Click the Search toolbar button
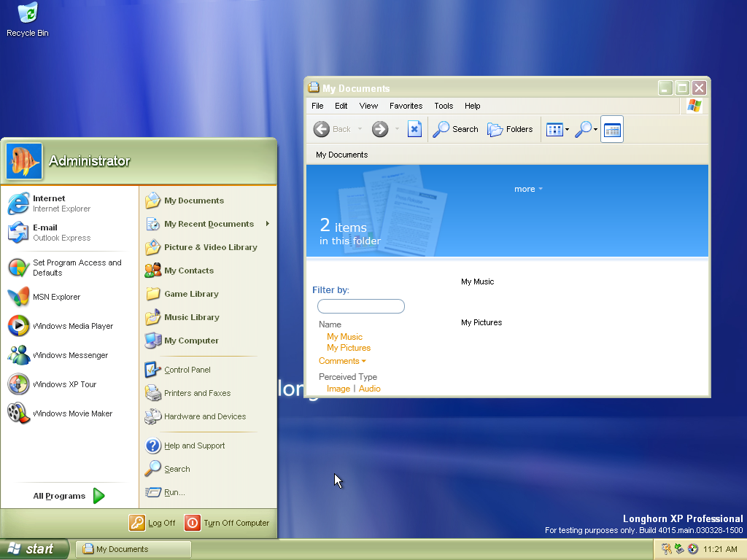 coord(456,129)
